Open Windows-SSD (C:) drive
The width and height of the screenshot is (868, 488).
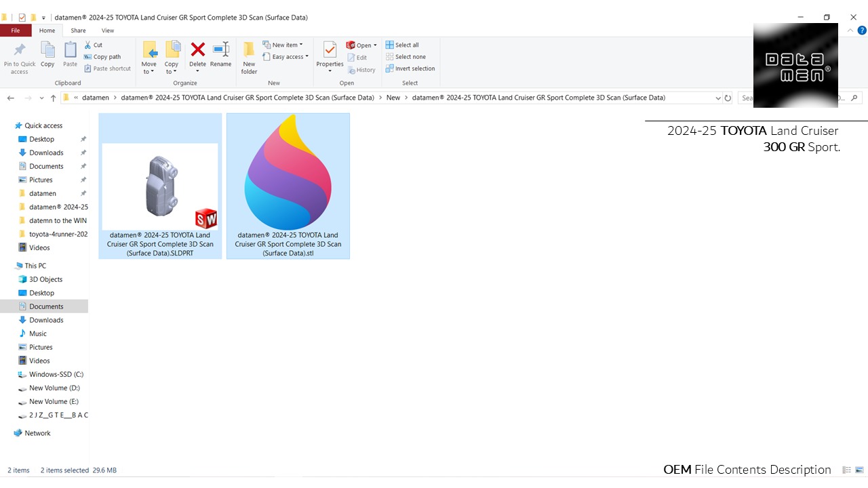pyautogui.click(x=56, y=374)
